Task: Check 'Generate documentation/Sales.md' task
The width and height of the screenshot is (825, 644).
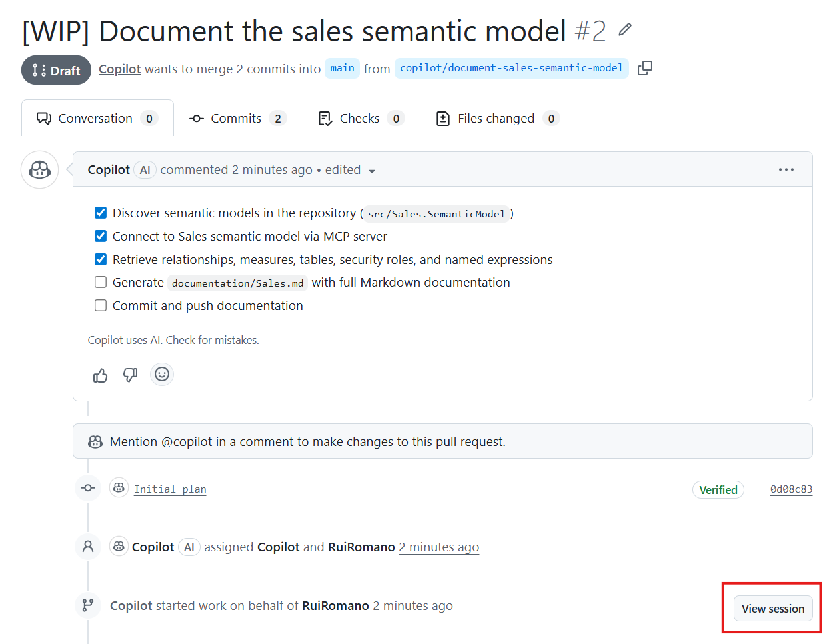Action: (x=101, y=282)
